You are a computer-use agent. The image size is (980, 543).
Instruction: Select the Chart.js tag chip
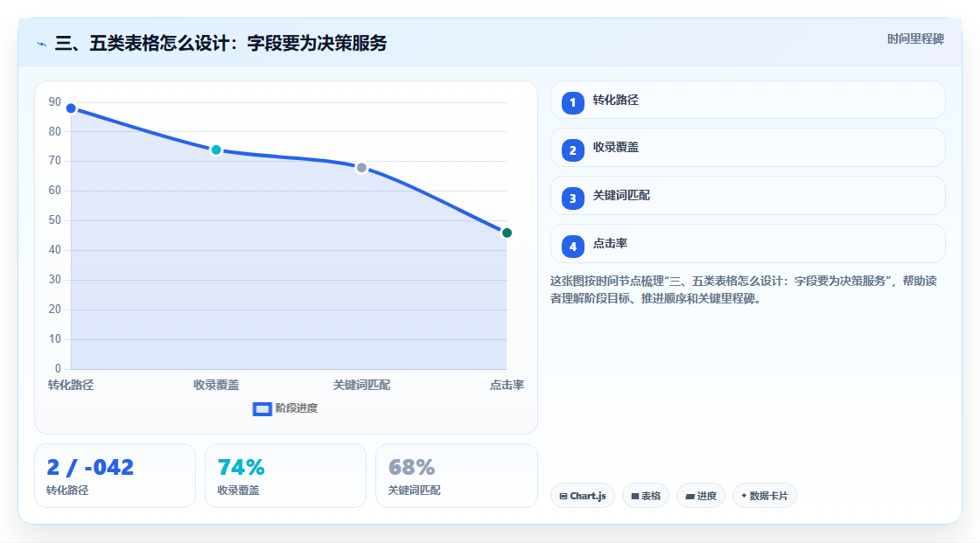tap(583, 496)
